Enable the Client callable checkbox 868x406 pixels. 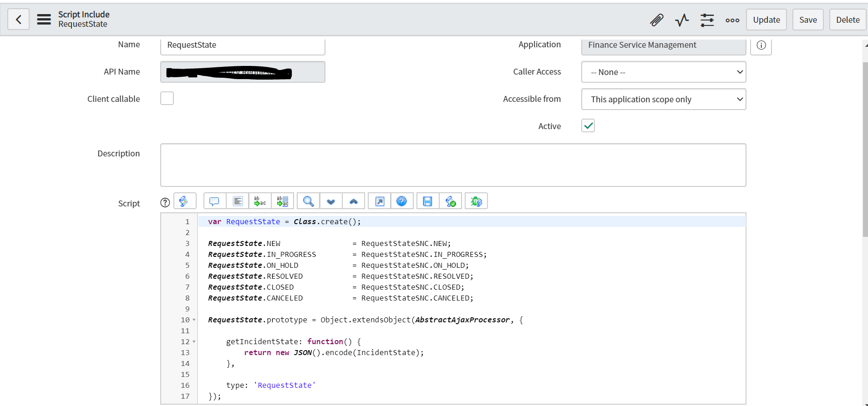167,98
